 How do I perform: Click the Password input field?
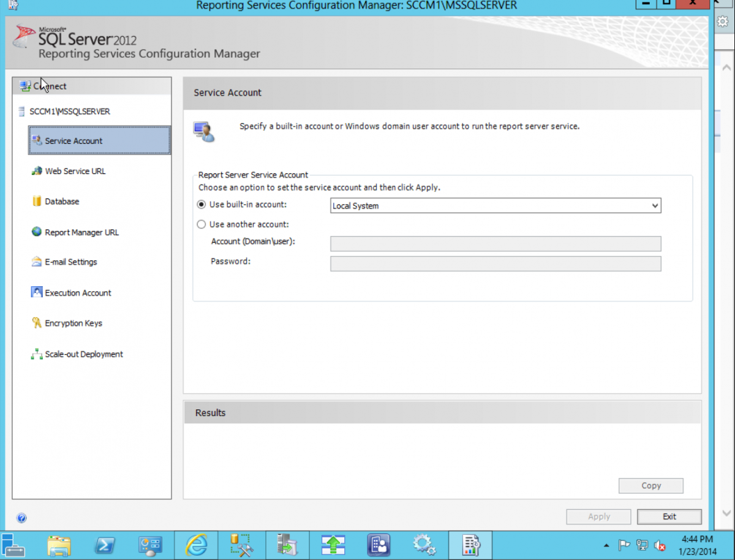[x=495, y=264]
